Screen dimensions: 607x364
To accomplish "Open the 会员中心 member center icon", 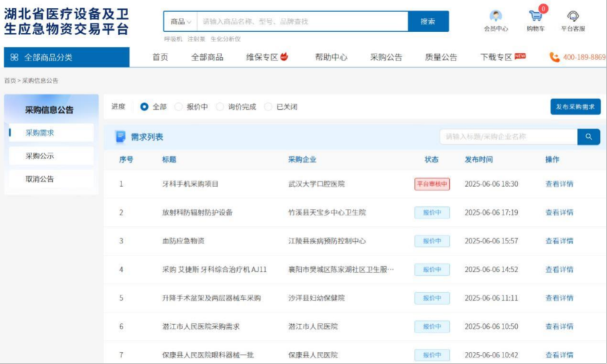I will pyautogui.click(x=496, y=16).
